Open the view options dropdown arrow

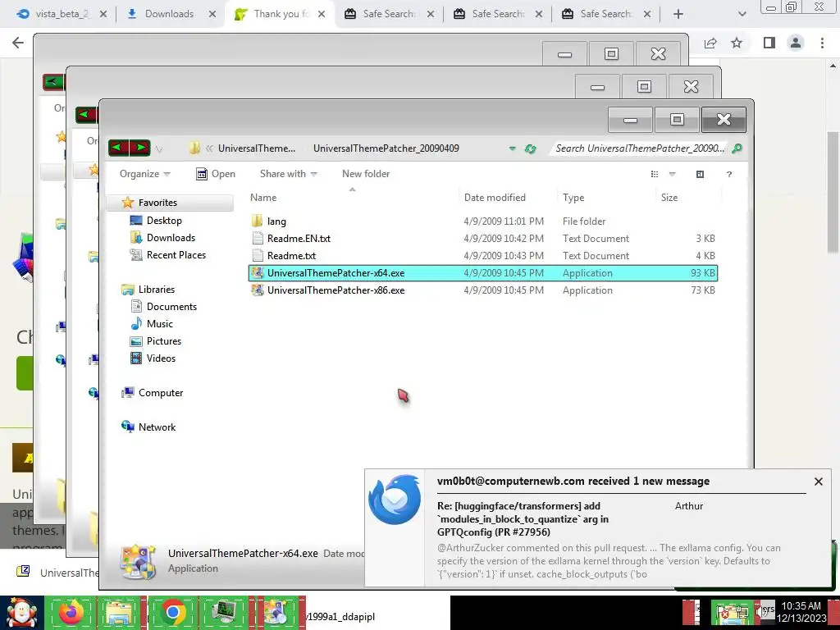pyautogui.click(x=673, y=174)
